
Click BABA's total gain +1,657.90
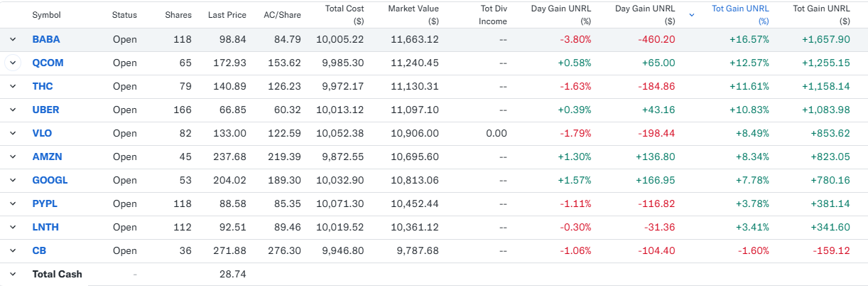(x=825, y=40)
